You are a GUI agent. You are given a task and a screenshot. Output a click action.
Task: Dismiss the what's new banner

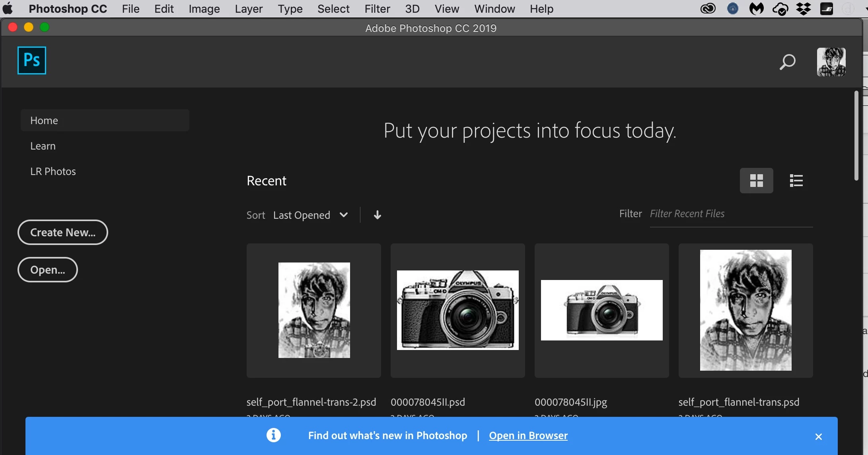(818, 437)
